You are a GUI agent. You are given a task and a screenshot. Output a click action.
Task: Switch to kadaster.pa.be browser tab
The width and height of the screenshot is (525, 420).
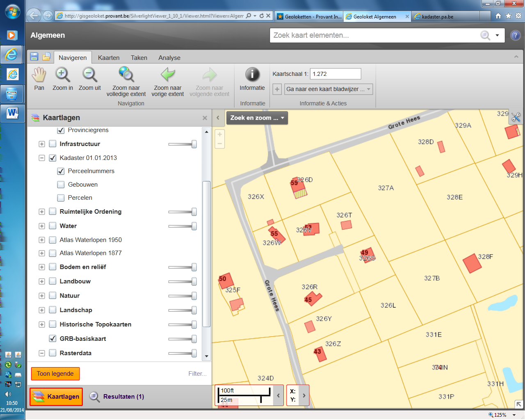point(445,17)
